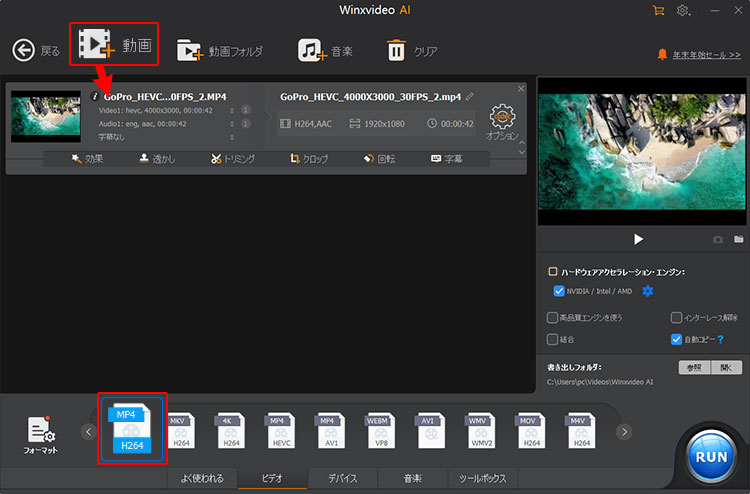Uncheck the NVIDIA / Intel / AMD checkbox
This screenshot has height=494, width=750.
[x=559, y=291]
